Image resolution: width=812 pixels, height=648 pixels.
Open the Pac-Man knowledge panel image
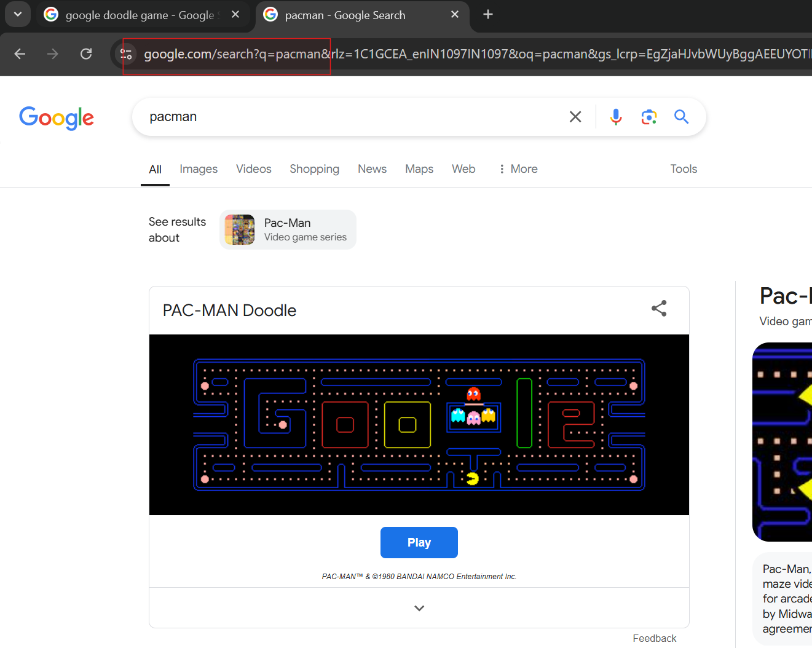pos(782,442)
